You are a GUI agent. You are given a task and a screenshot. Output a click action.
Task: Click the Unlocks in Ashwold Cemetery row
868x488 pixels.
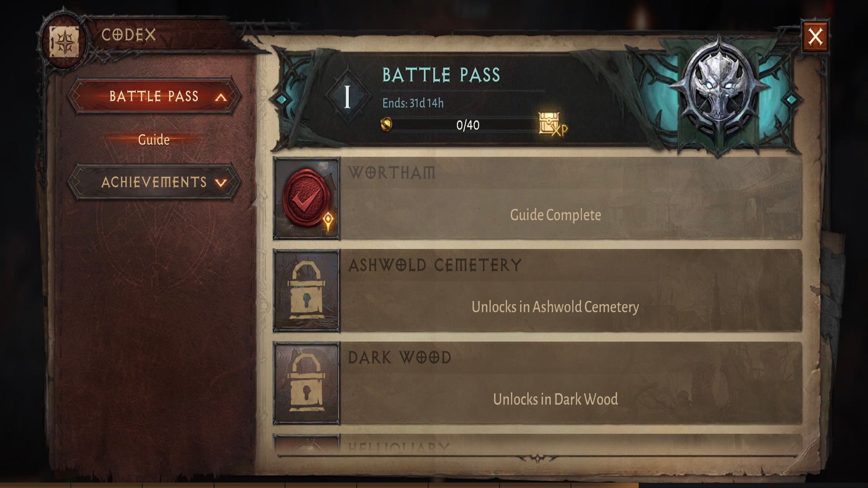[537, 291]
